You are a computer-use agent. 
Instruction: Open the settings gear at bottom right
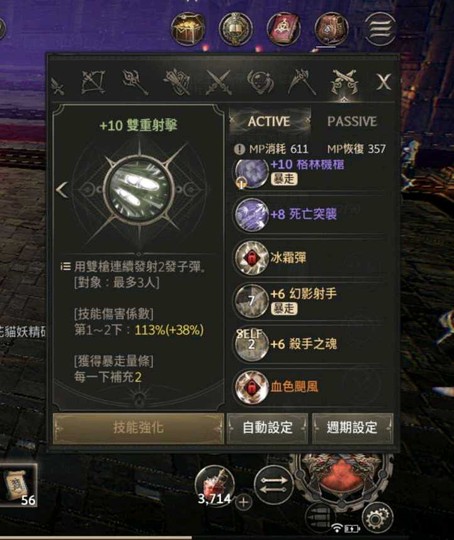[x=377, y=517]
